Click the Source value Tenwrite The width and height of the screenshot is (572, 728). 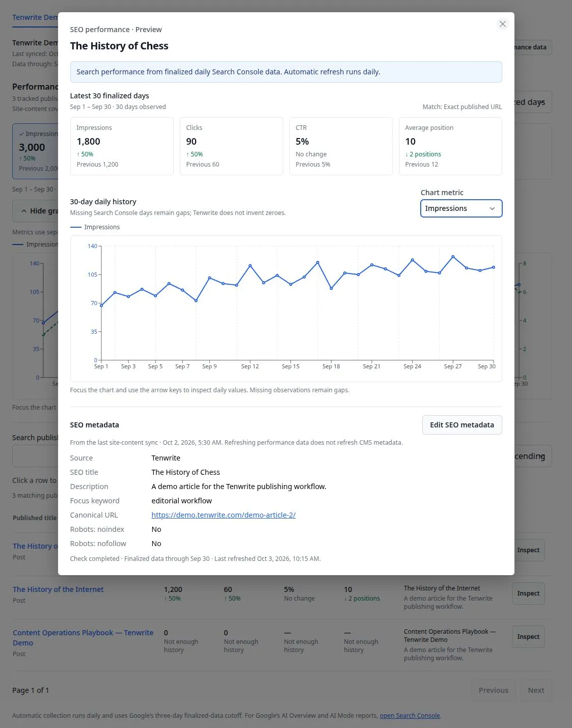pyautogui.click(x=166, y=458)
